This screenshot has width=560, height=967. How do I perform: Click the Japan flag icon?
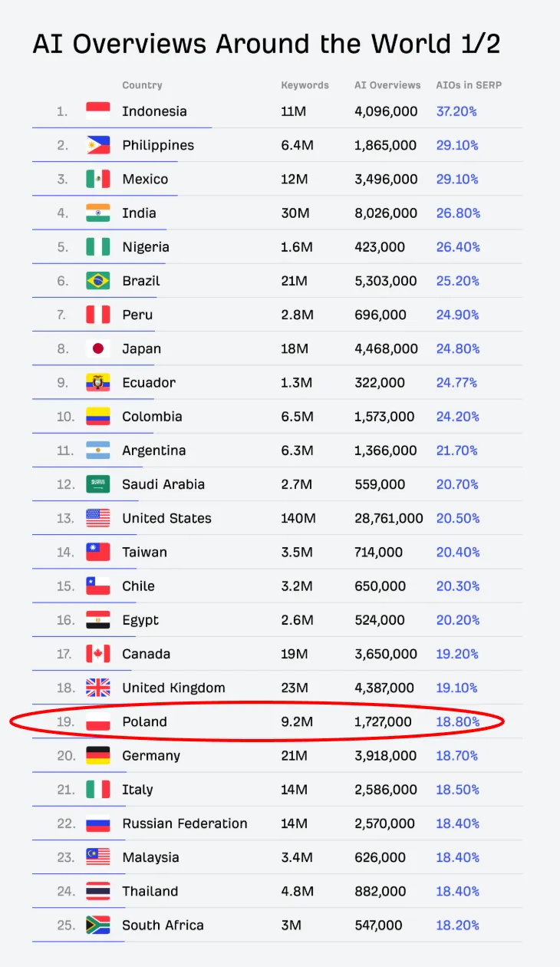pos(97,348)
